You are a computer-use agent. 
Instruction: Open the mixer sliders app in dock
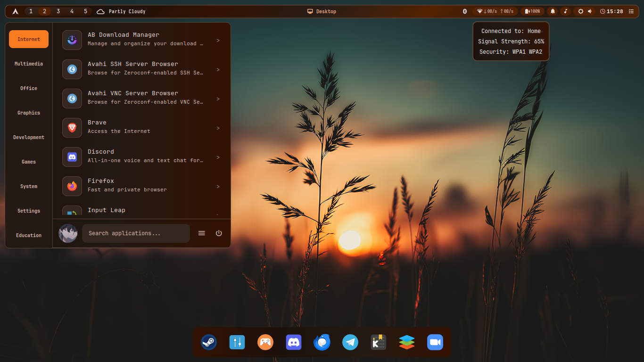point(237,342)
